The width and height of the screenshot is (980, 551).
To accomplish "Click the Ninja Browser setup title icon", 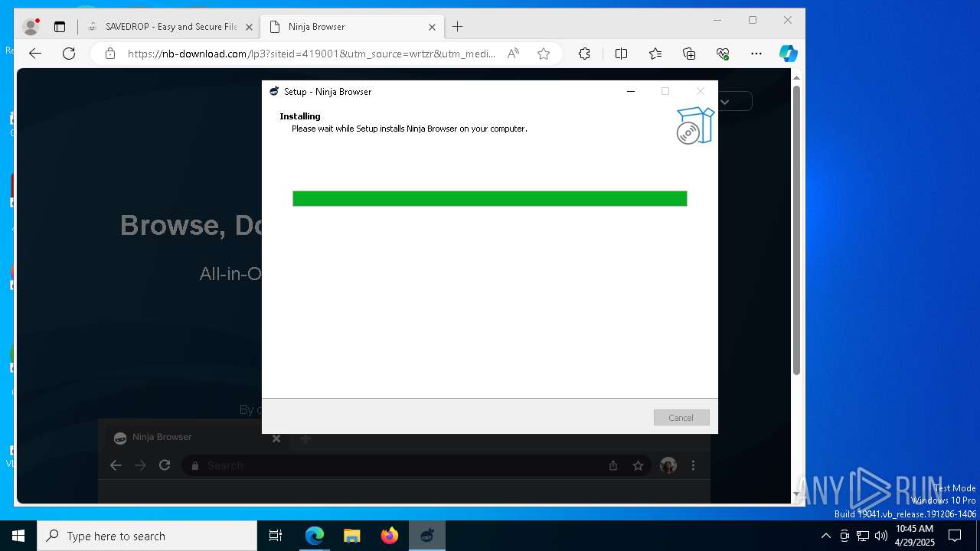I will point(274,91).
